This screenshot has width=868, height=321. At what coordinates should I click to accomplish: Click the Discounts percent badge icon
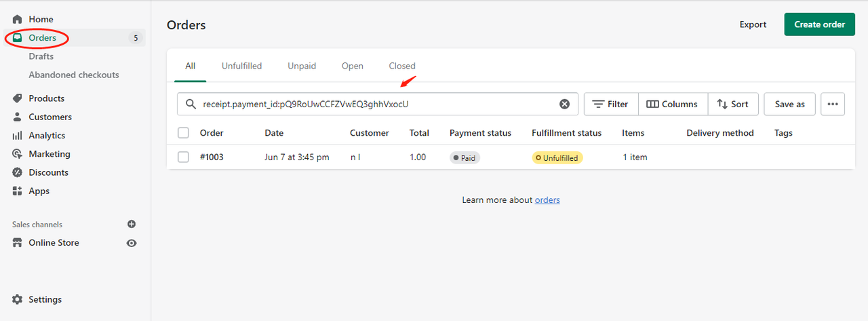[x=18, y=172]
